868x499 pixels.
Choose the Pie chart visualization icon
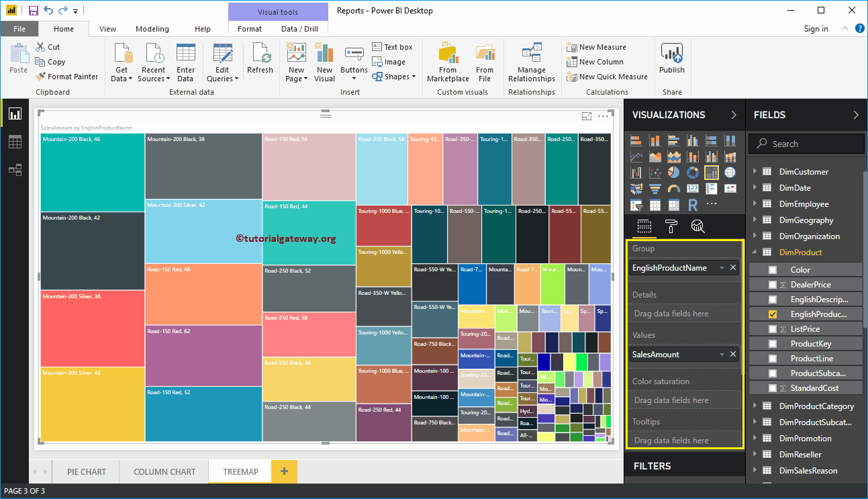pos(674,173)
